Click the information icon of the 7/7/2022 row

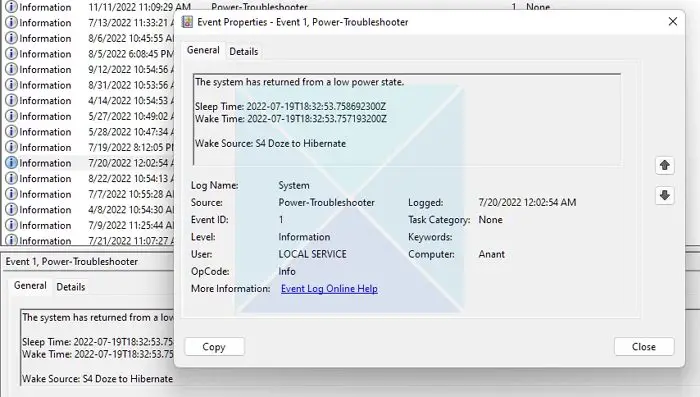[11, 194]
